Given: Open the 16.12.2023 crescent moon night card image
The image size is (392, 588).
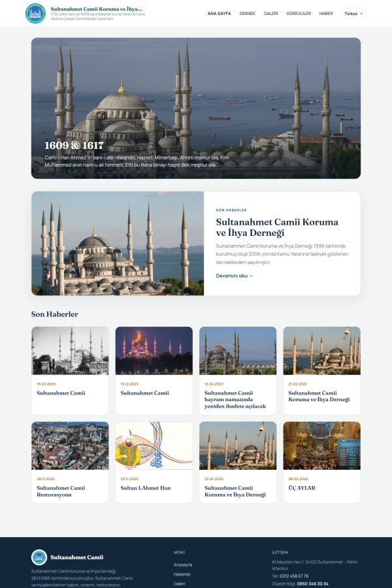Looking at the screenshot, I should pos(154,351).
